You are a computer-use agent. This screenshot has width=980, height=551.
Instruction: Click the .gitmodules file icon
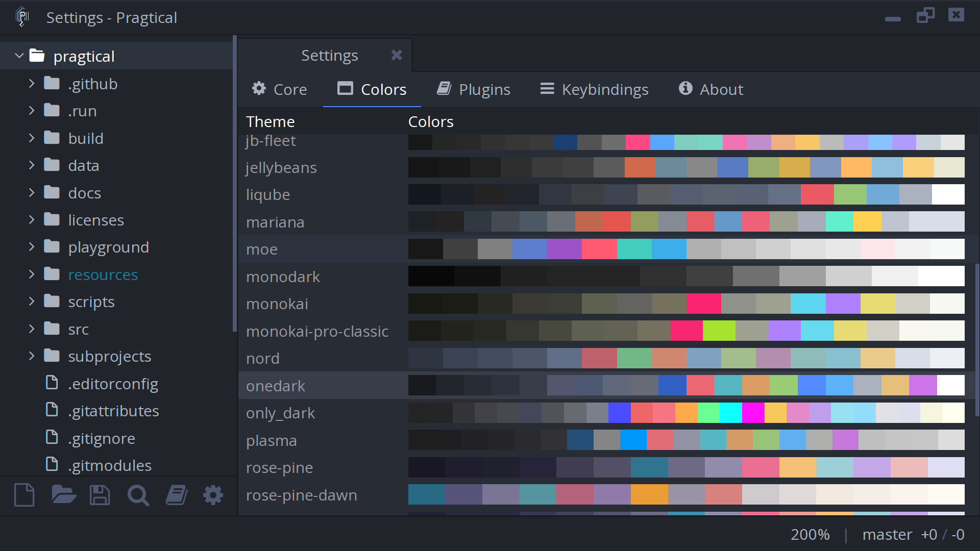(52, 464)
